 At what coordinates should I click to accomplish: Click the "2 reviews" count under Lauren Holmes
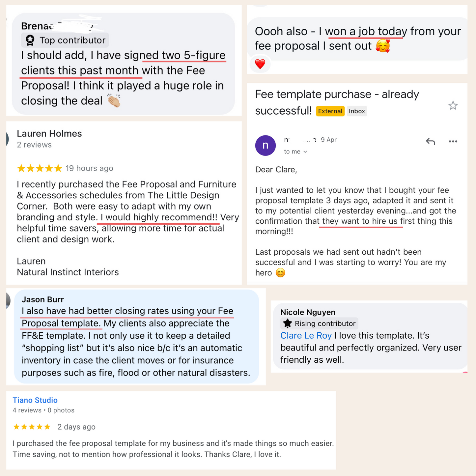34,145
